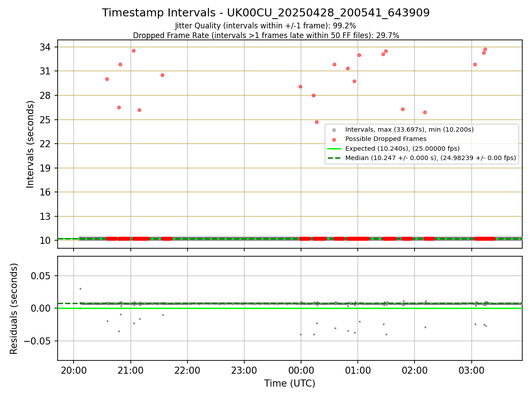The image size is (532, 399).
Task: Click the gray dot marker in legend
Action: click(333, 129)
